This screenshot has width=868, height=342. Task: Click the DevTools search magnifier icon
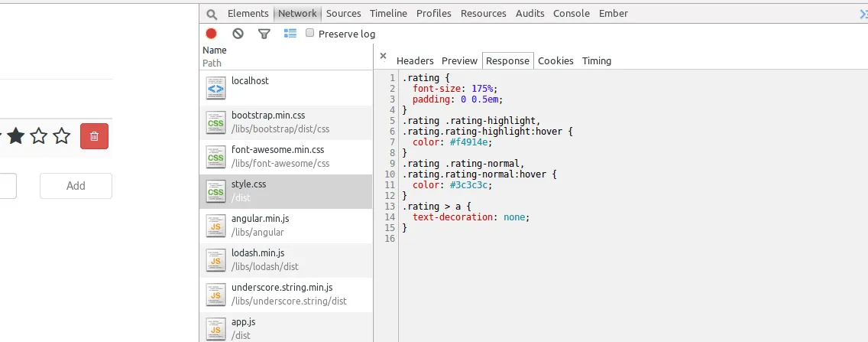(212, 14)
